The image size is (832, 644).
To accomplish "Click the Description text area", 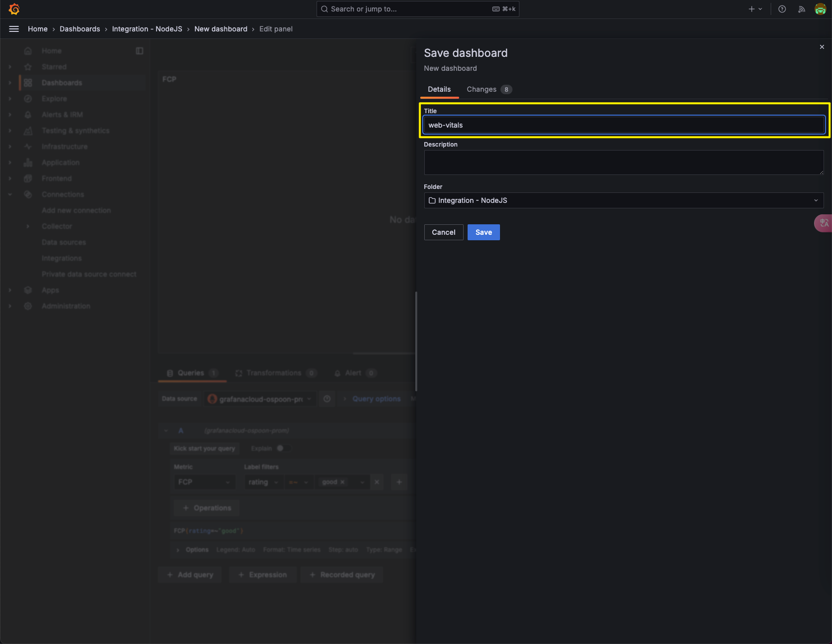I will click(624, 162).
